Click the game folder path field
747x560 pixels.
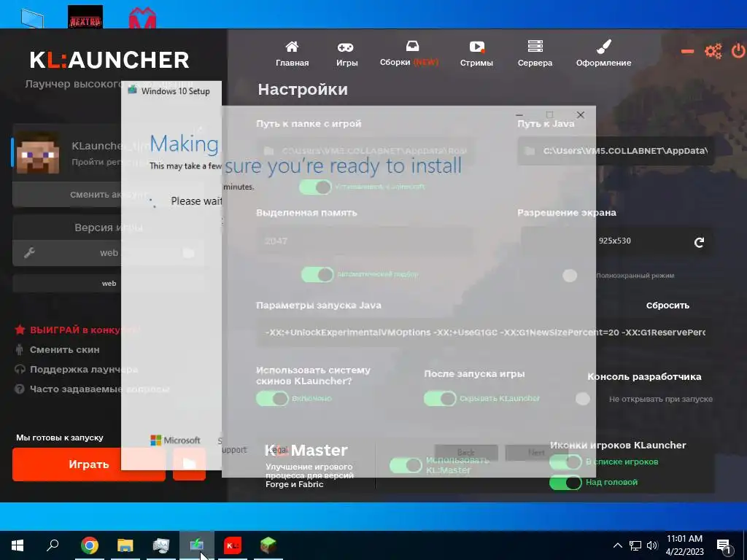(x=366, y=151)
